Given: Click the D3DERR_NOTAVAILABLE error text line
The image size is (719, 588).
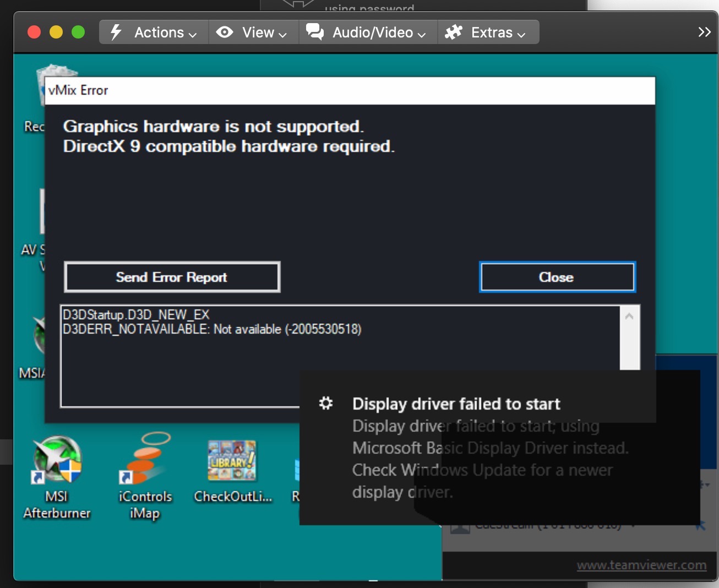Looking at the screenshot, I should click(x=212, y=329).
